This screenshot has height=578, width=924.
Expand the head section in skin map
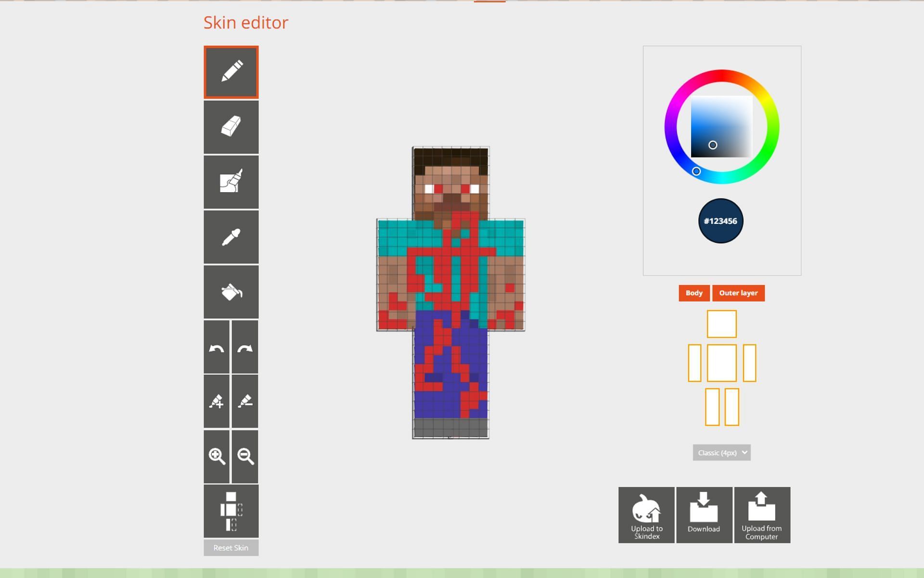[x=721, y=323]
